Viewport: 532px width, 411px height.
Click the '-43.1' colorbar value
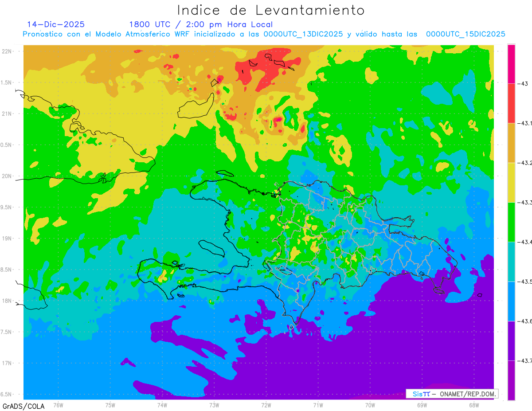click(524, 123)
